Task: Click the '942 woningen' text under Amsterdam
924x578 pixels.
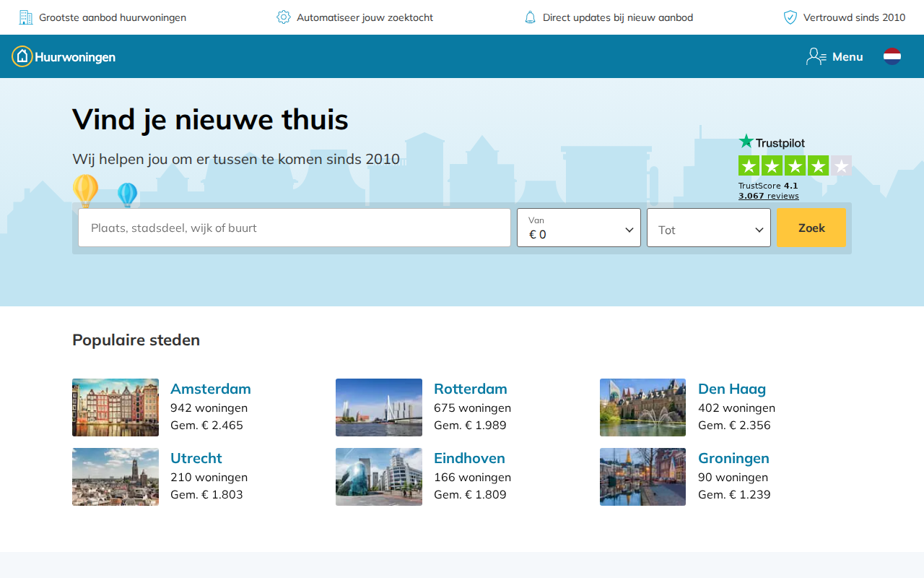Action: click(x=209, y=407)
